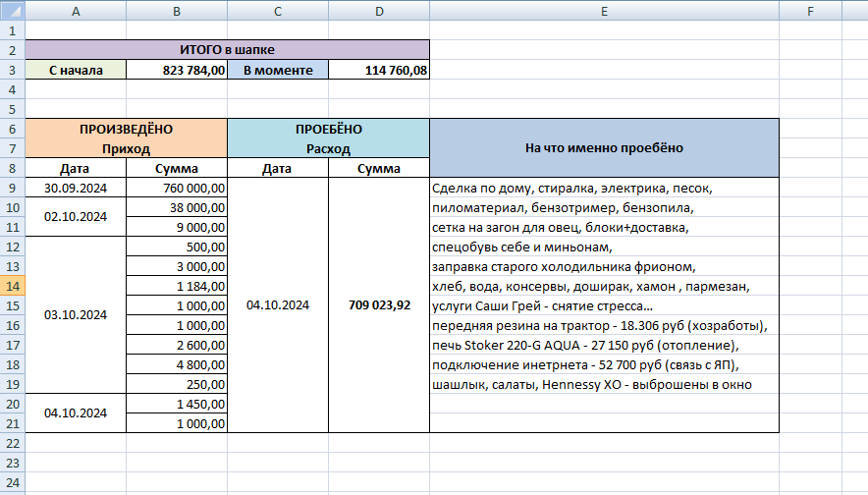Select row 22 header

click(12, 444)
